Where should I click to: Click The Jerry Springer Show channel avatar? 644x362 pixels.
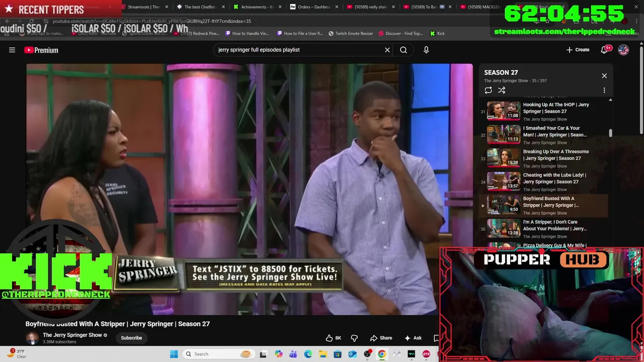point(32,338)
